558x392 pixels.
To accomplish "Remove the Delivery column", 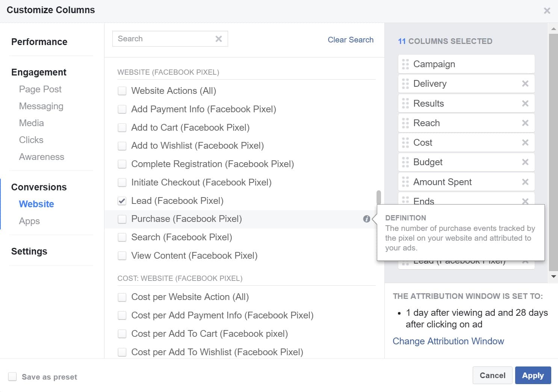I will pos(525,83).
